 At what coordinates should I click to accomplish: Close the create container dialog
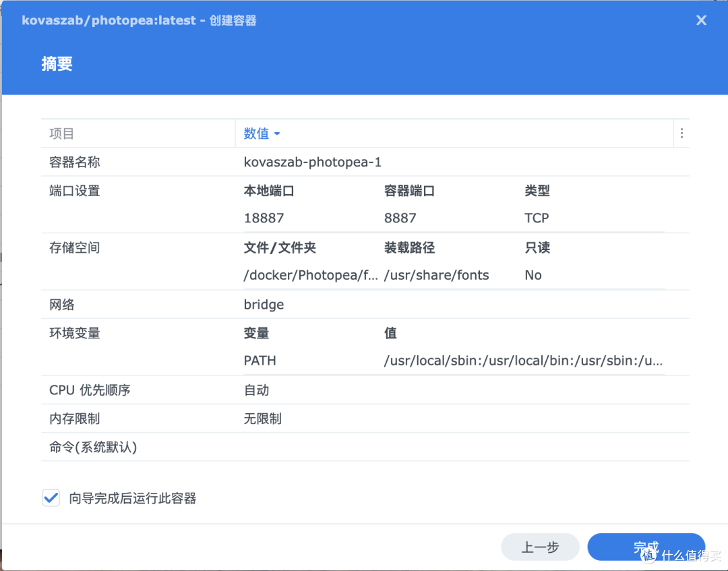[701, 20]
